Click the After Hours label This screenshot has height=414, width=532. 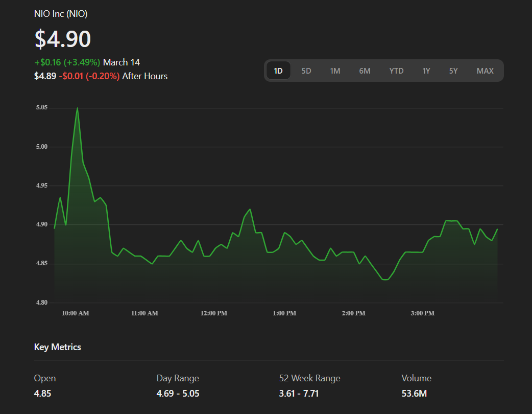pos(145,76)
